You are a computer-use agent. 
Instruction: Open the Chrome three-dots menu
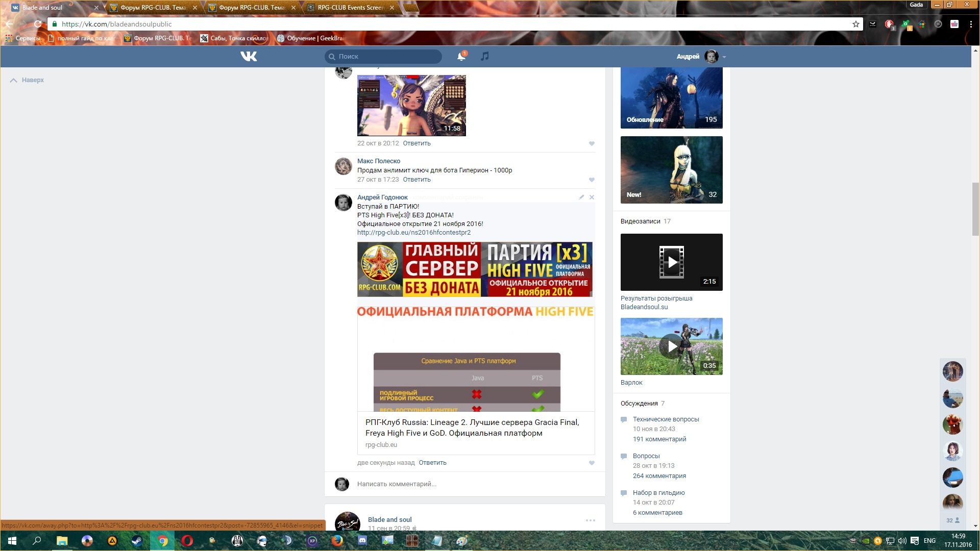click(971, 24)
